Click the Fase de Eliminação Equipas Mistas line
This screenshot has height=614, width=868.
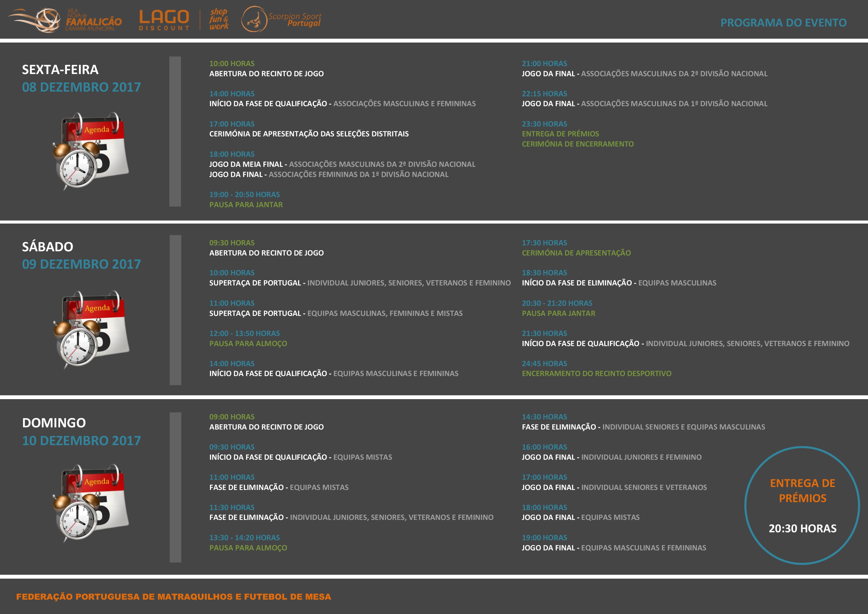point(279,488)
